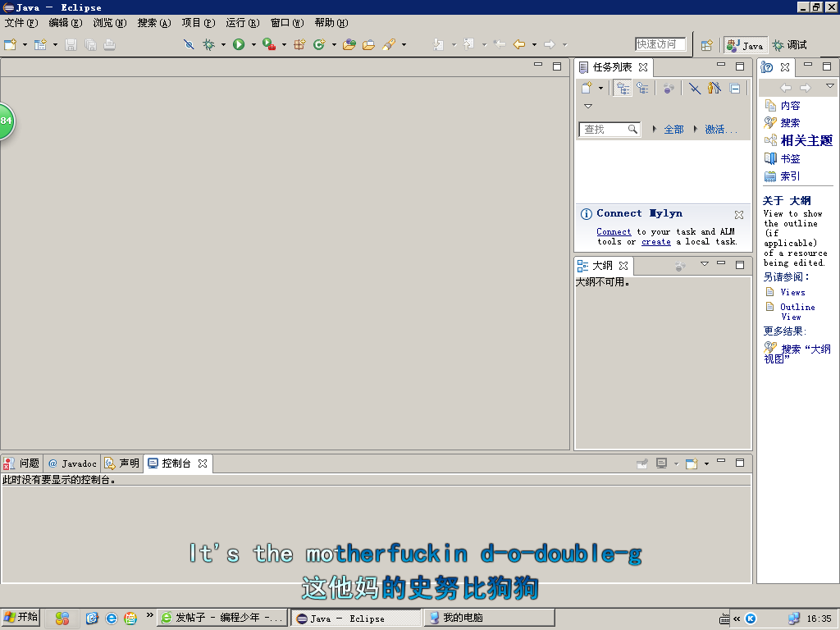Toggle the Scheduled presentation in task list

643,89
